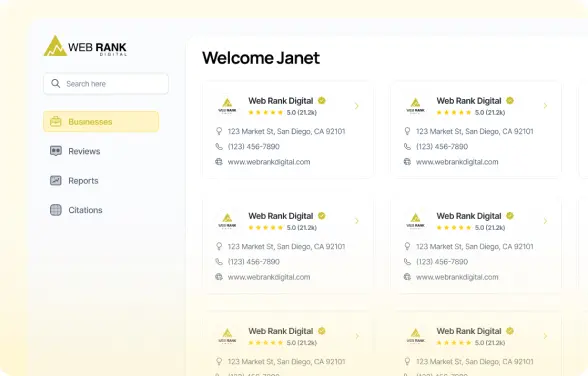Click the top-left card's logo thumbnail
The height and width of the screenshot is (376, 588).
point(227,106)
